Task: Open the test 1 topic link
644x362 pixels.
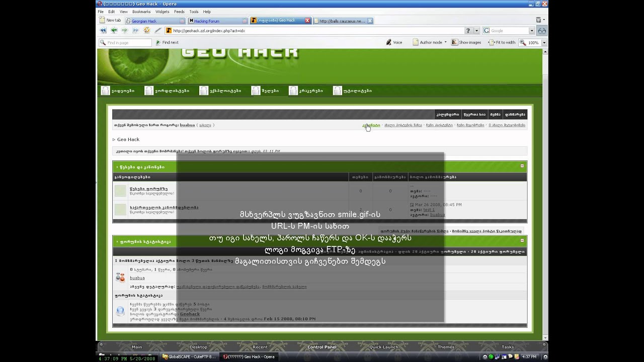Action: [429, 210]
